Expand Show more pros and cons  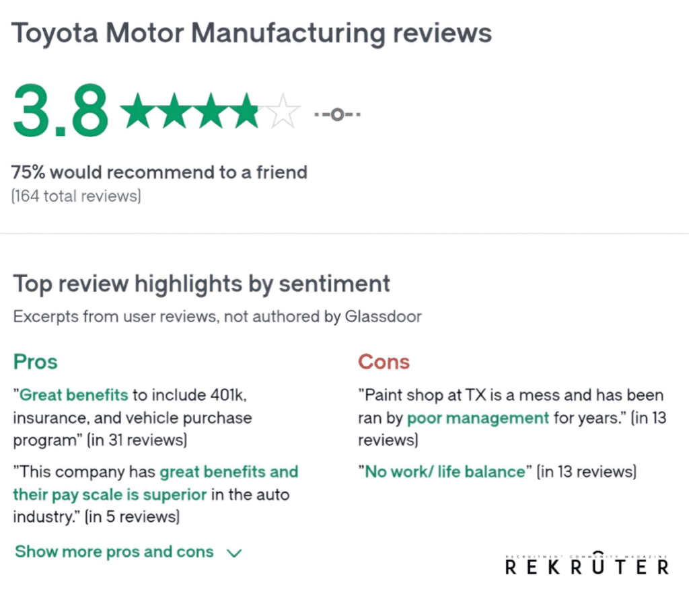tap(114, 552)
